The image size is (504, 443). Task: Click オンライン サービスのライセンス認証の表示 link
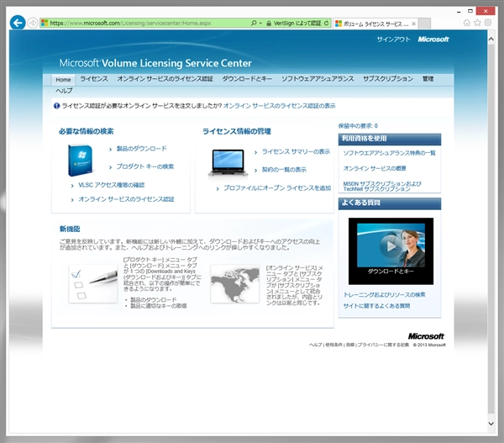point(279,106)
